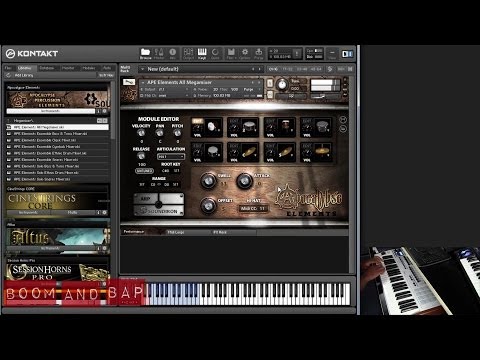
Task: Mute the APE Elements instrument with M
Action: point(270,95)
